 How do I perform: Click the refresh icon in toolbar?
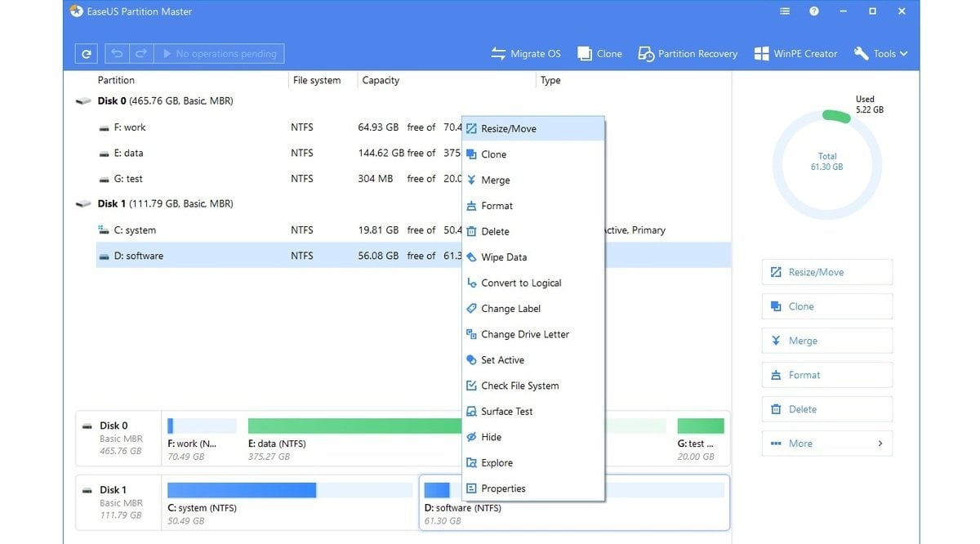pyautogui.click(x=86, y=54)
